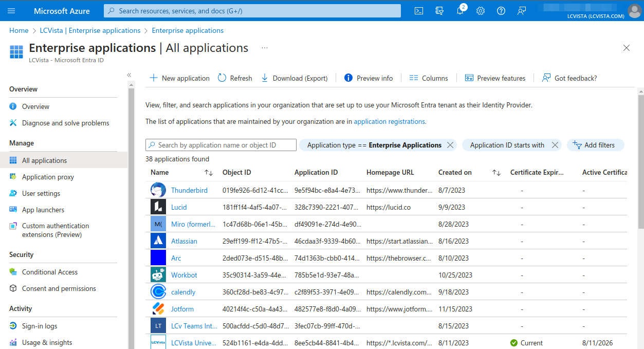Viewport: 644px width, 349px height.
Task: Click the hamburger menu icon top left
Action: pyautogui.click(x=11, y=10)
